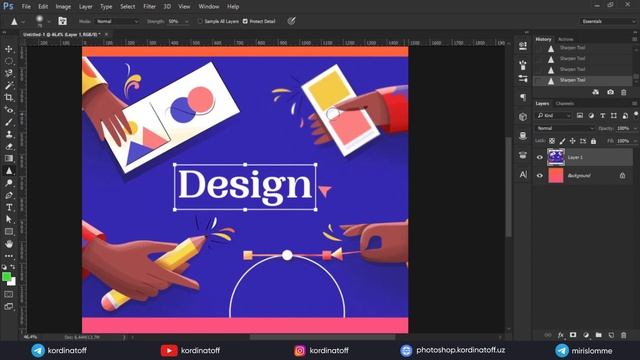Toggle lock transparent pixels
This screenshot has height=360, width=640.
(552, 141)
